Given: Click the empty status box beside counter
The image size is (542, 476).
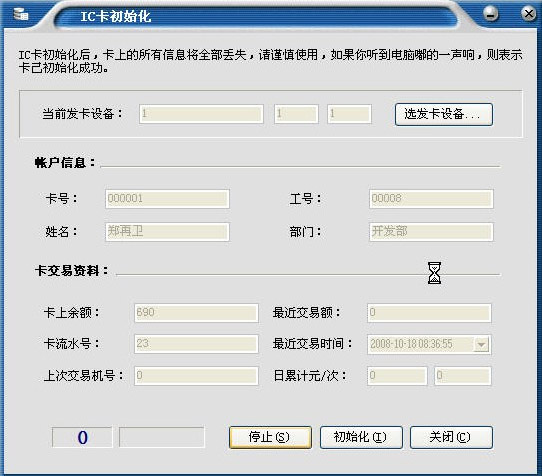Looking at the screenshot, I should pos(161,437).
